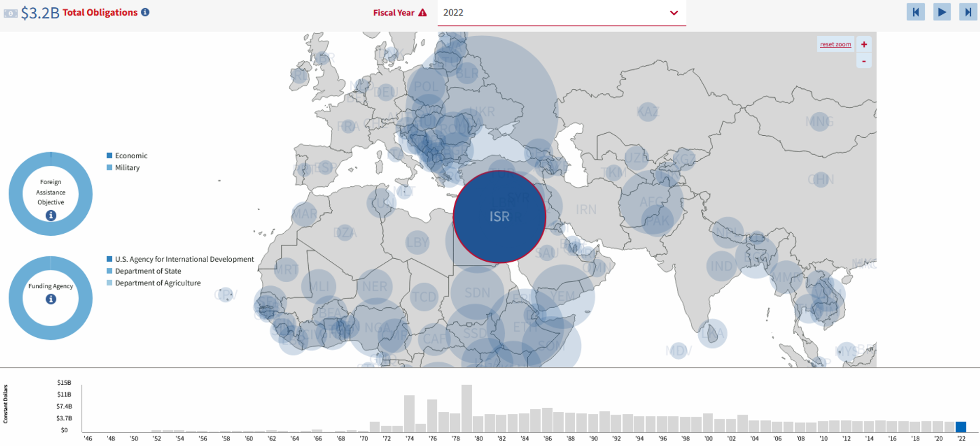Click the Total Obligations label
The width and height of the screenshot is (980, 446).
pyautogui.click(x=100, y=12)
